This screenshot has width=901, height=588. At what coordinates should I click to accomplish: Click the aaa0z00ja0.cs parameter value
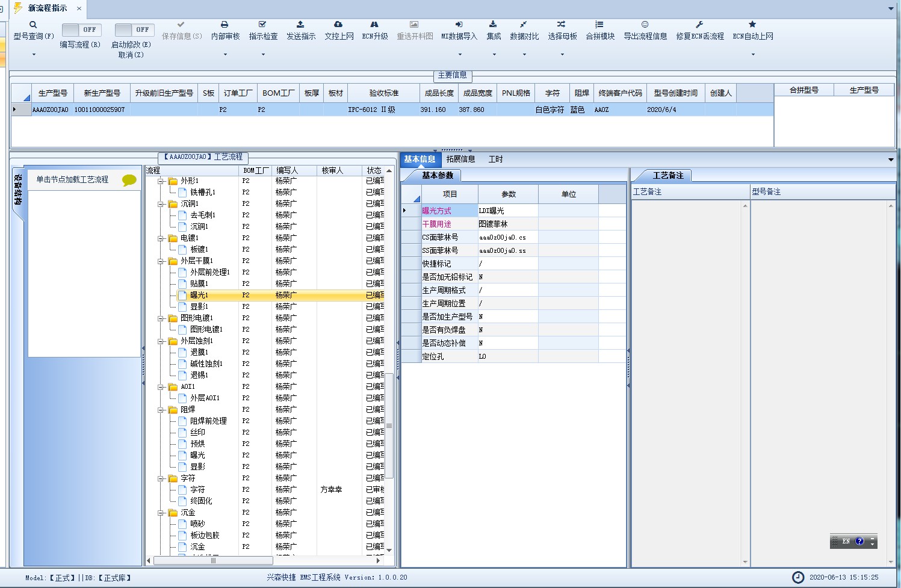tap(508, 238)
